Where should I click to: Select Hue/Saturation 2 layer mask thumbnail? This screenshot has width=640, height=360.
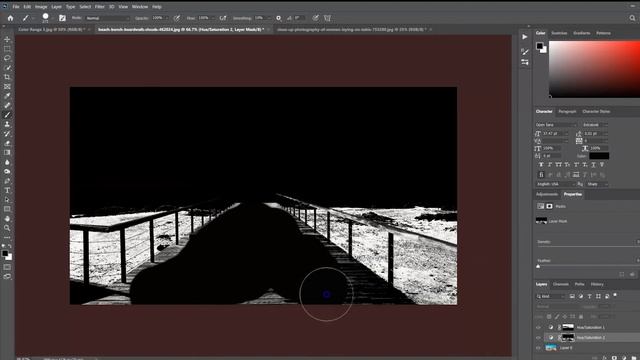coord(568,338)
